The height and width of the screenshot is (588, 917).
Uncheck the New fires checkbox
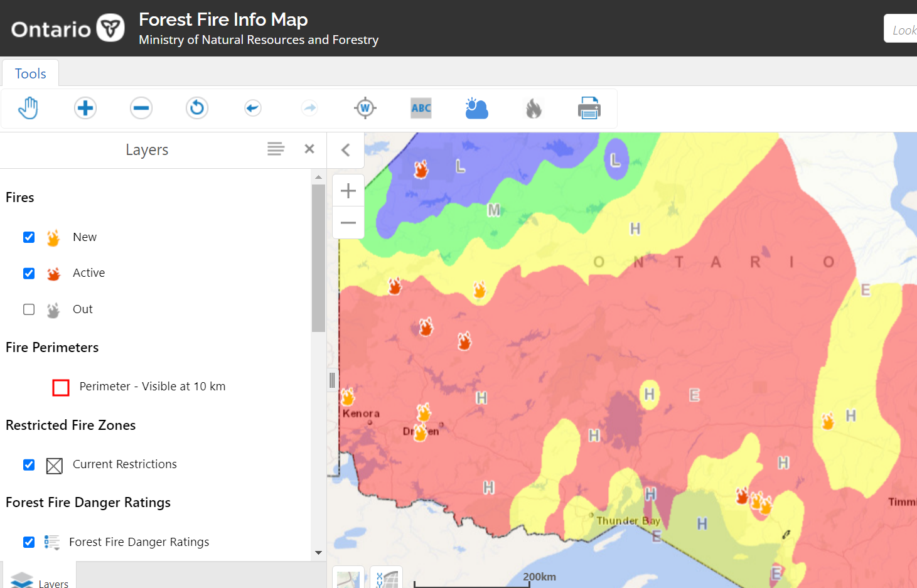point(29,237)
